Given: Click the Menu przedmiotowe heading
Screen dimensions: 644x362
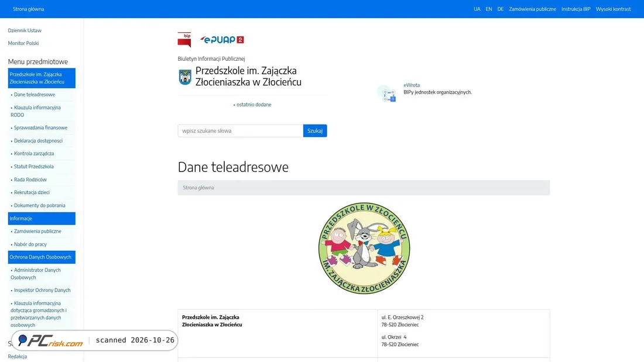Looking at the screenshot, I should [x=38, y=61].
